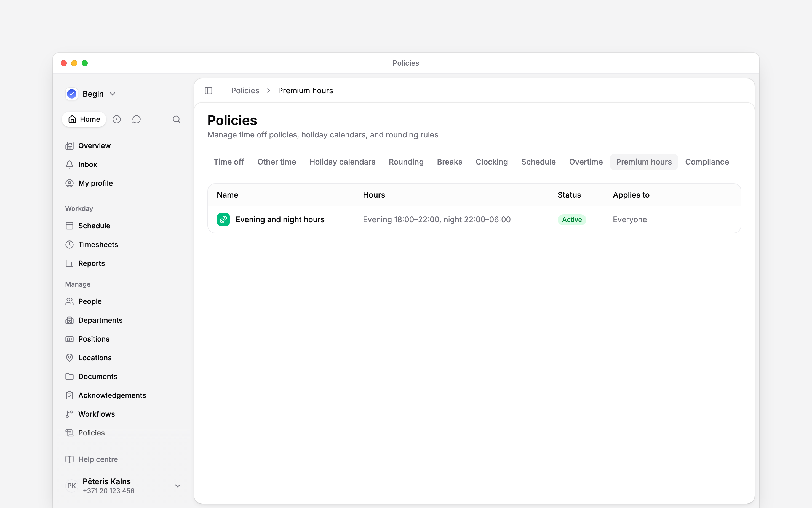
Task: Open the Overtime tab
Action: 586,162
